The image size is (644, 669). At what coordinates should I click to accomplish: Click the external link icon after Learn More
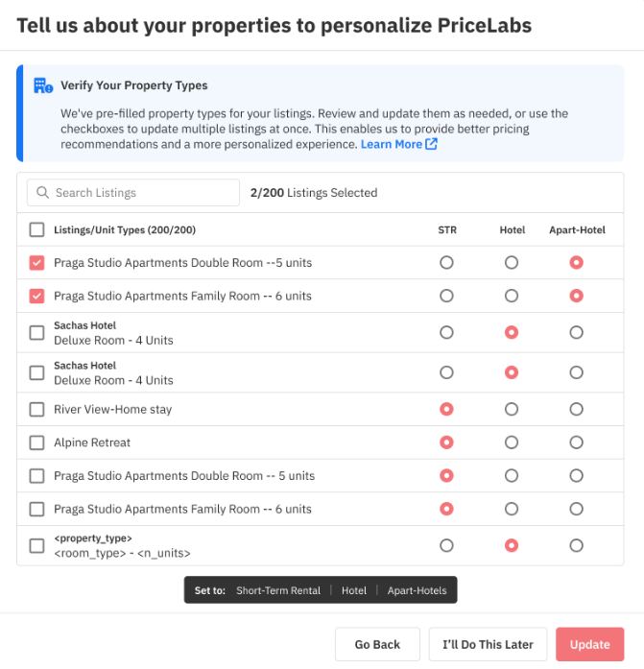coord(431,144)
